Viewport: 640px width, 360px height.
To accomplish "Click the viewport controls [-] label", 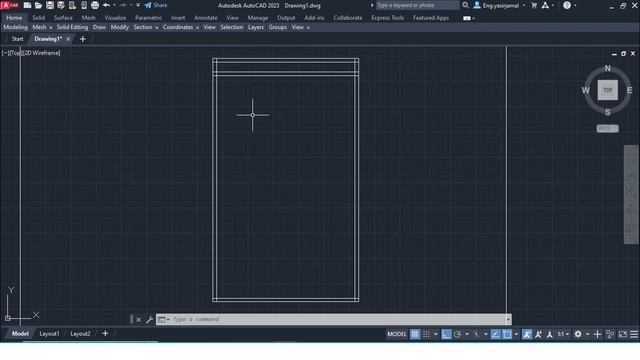I will pos(5,53).
